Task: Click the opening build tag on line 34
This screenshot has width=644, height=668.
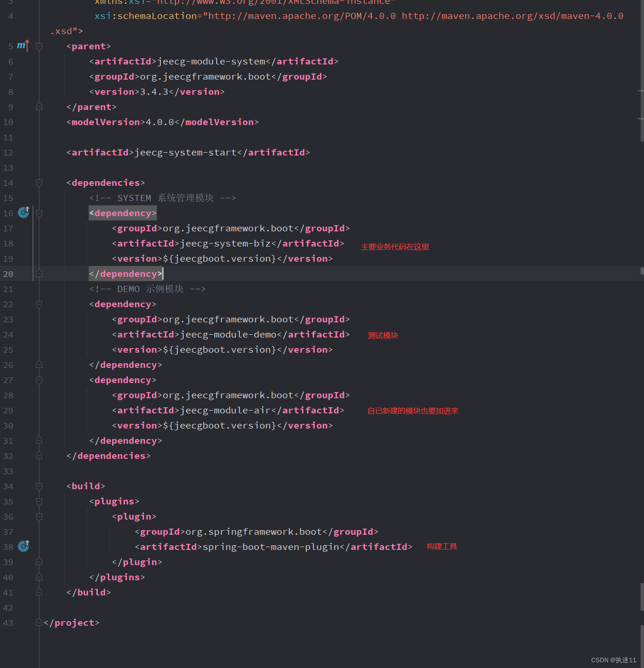Action: point(86,486)
